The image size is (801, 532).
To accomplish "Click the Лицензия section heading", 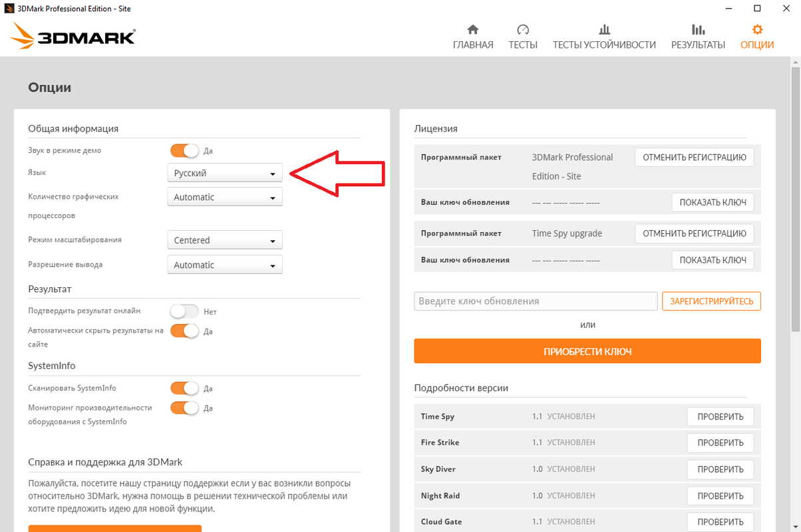I will (x=436, y=128).
